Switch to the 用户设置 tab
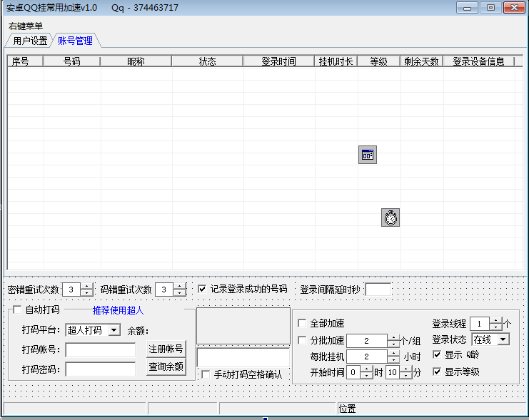Screen dimensions: 529x420 (30, 41)
